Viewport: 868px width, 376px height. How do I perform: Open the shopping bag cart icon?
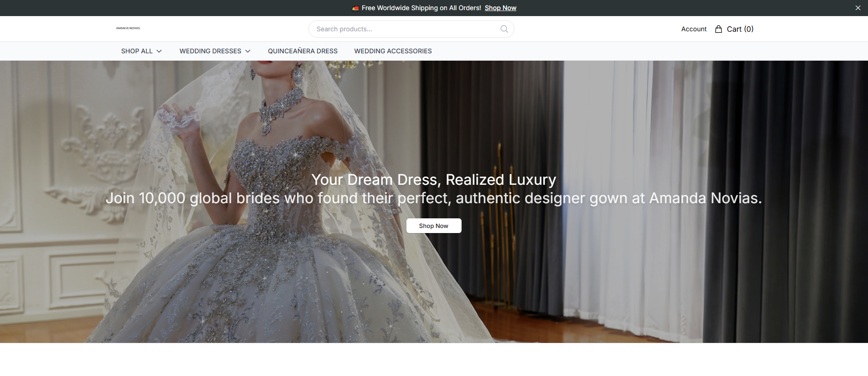click(719, 29)
